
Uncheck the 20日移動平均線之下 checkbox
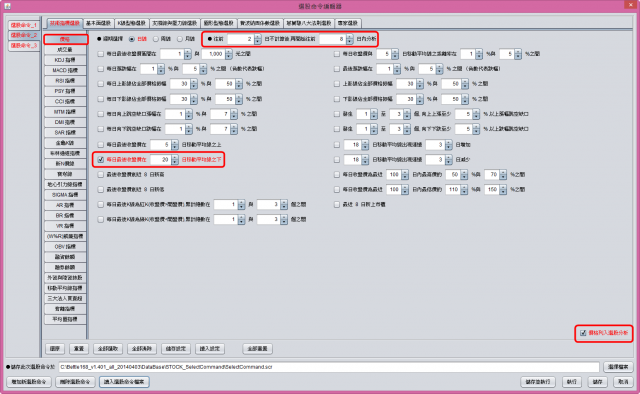[x=101, y=160]
